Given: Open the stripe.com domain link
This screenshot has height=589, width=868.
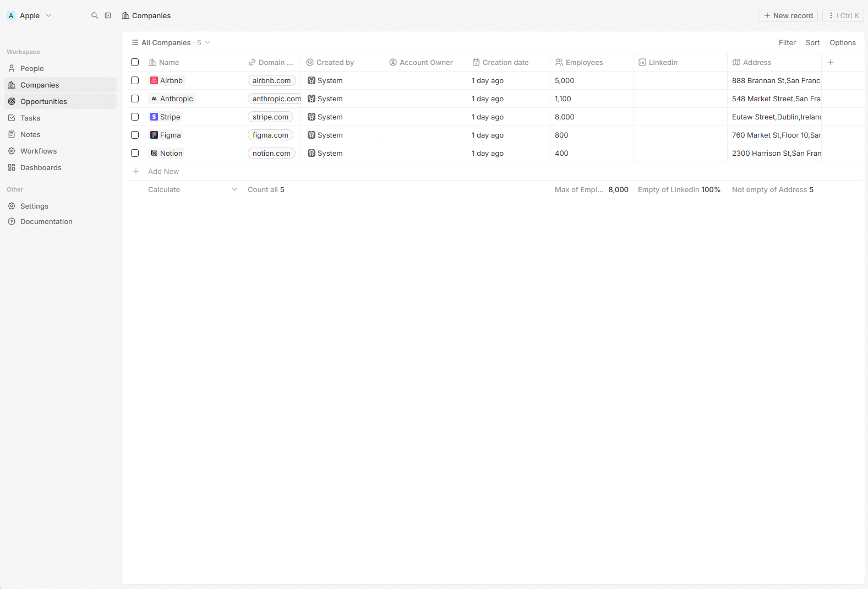Looking at the screenshot, I should tap(270, 117).
